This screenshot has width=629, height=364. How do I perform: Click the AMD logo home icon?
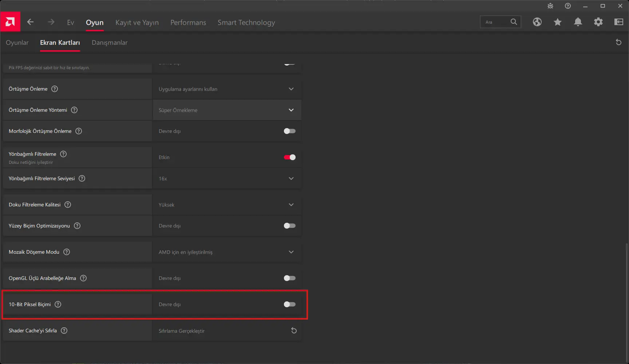click(x=10, y=22)
